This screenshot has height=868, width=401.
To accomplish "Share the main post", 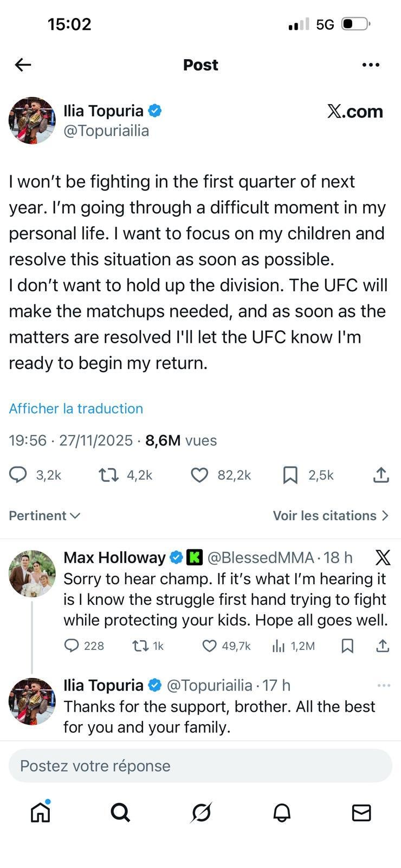I will coord(381,475).
